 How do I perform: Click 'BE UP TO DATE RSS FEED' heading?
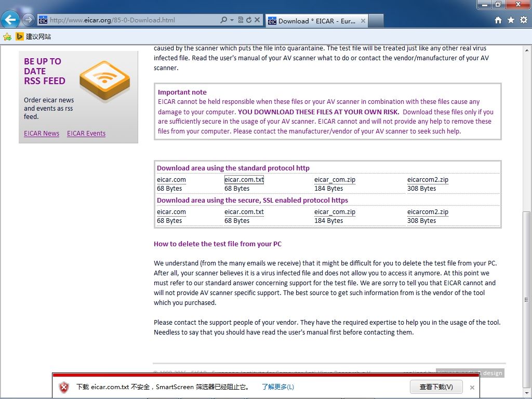pos(45,71)
